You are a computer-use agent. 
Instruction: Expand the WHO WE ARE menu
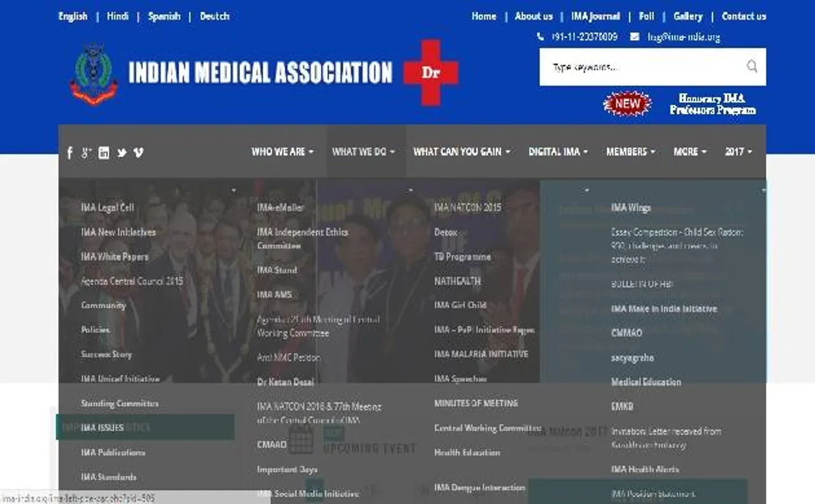(x=282, y=151)
